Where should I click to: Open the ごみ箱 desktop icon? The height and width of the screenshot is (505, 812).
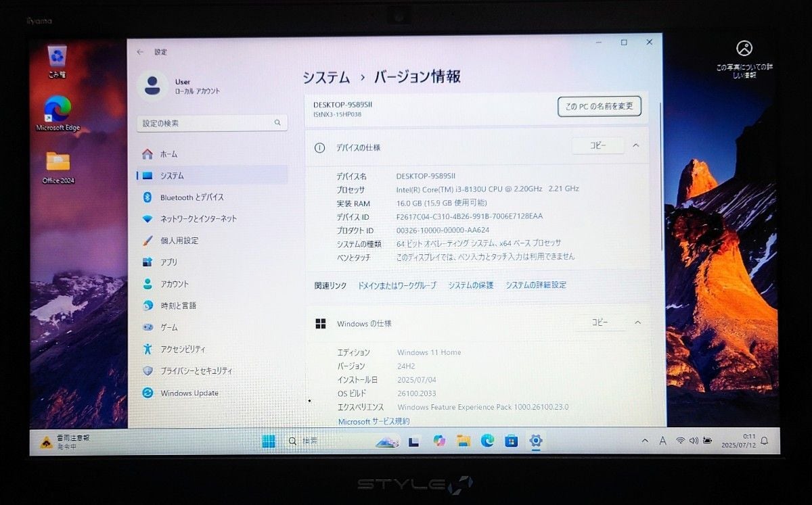pos(57,62)
